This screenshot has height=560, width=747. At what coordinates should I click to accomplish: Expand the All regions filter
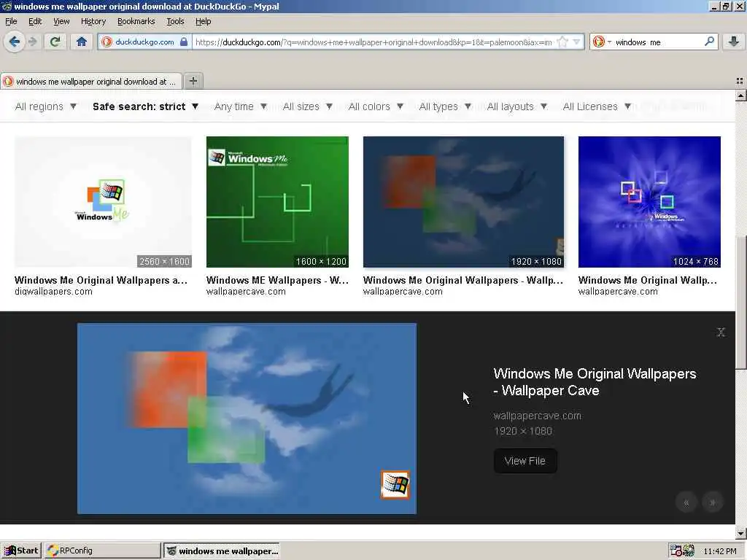tap(46, 106)
